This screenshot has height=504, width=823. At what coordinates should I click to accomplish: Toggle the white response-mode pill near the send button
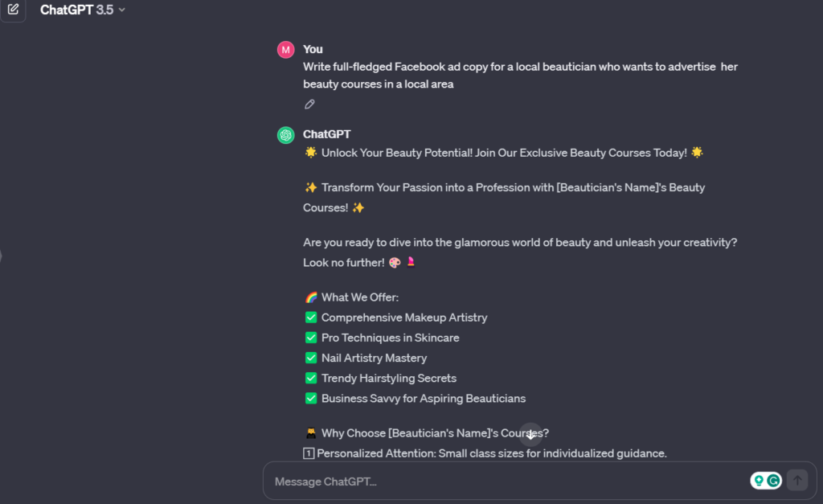(x=766, y=480)
